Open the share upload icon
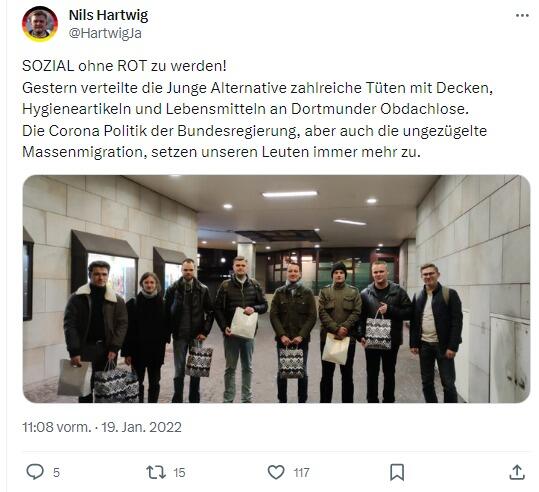 [x=517, y=472]
